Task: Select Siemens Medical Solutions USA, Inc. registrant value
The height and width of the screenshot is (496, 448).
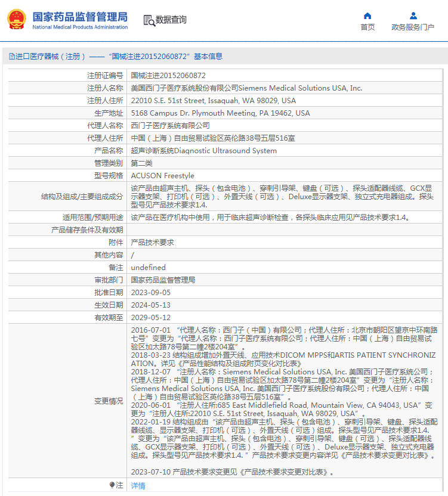Action: 246,88
